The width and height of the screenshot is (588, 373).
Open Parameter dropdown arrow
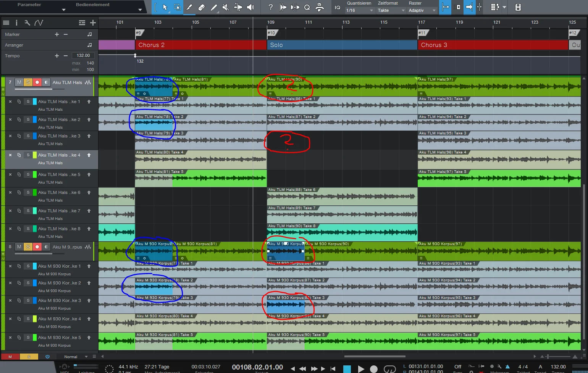[64, 10]
